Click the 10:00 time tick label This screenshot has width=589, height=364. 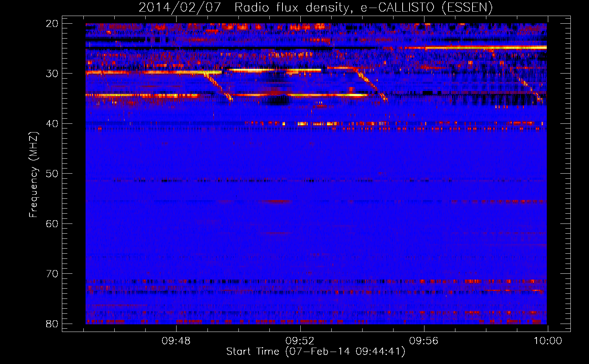tap(548, 341)
